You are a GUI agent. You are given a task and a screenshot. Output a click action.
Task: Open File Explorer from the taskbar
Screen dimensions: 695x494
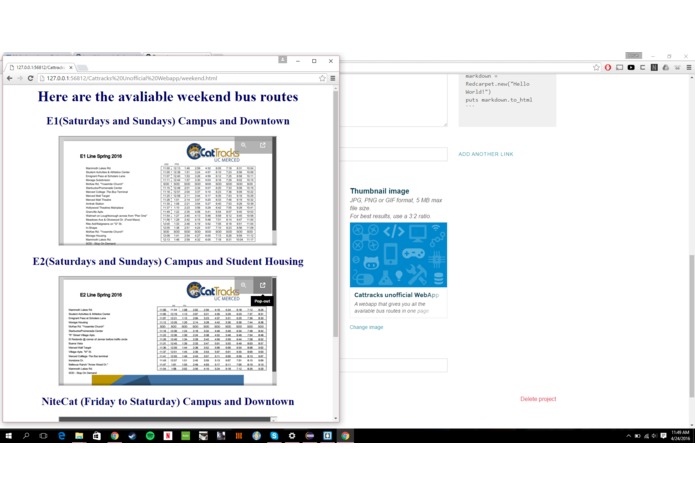tap(79, 436)
